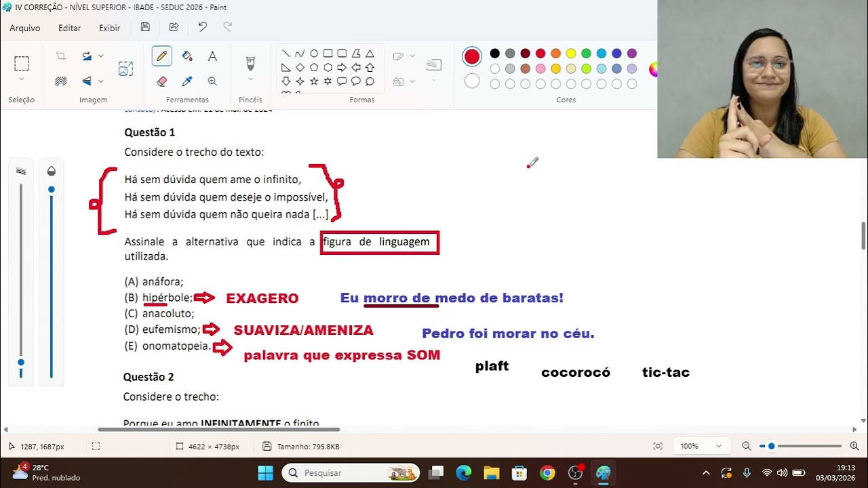Open the Resize and skew image tool

click(125, 68)
